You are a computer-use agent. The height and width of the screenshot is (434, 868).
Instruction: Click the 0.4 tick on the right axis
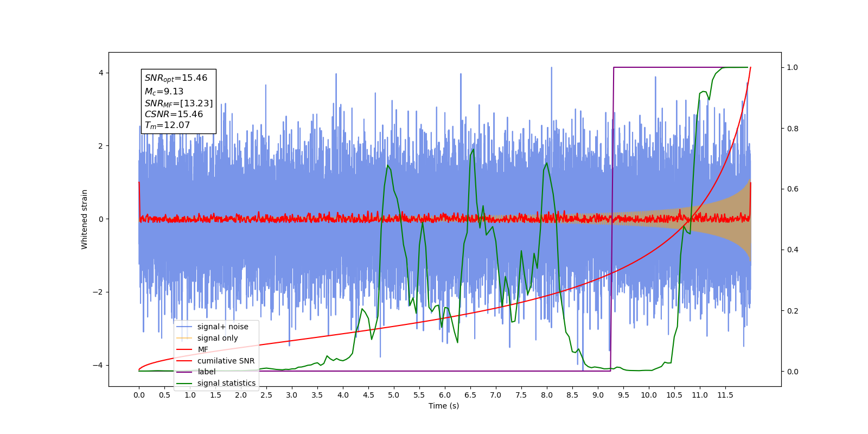coord(793,250)
